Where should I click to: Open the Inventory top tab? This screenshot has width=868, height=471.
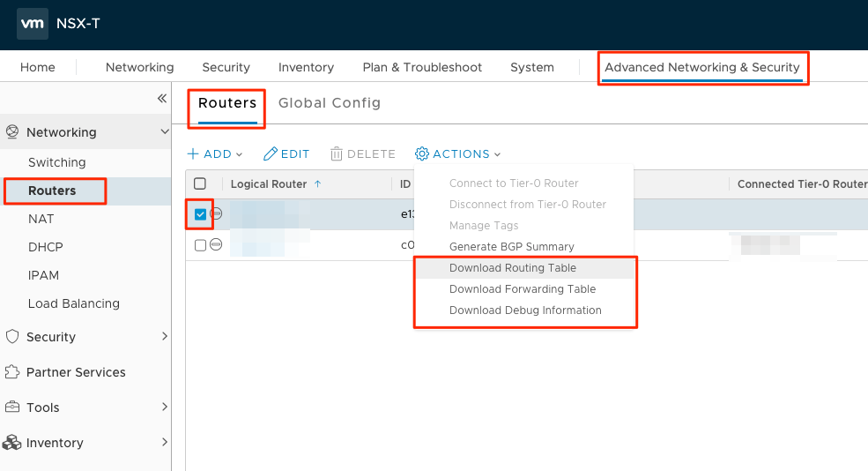click(306, 67)
